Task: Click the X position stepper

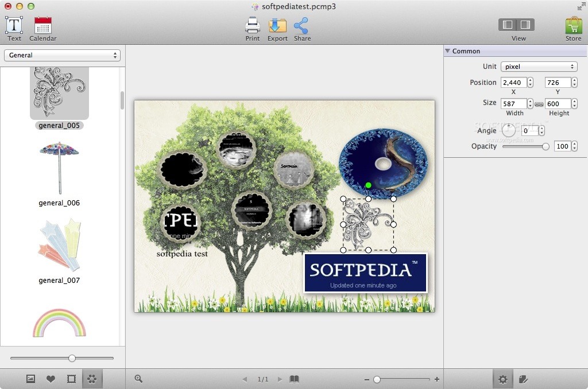Action: 530,83
